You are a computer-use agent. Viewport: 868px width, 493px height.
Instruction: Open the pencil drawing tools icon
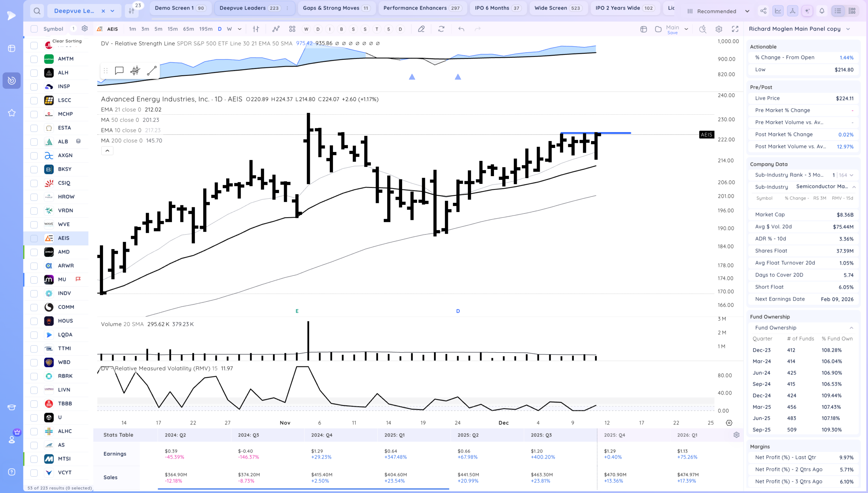421,29
